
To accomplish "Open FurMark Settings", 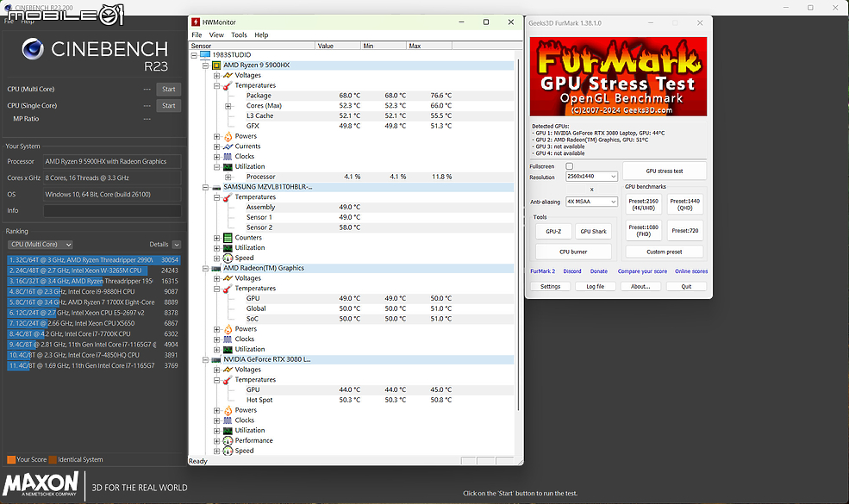I will 550,286.
